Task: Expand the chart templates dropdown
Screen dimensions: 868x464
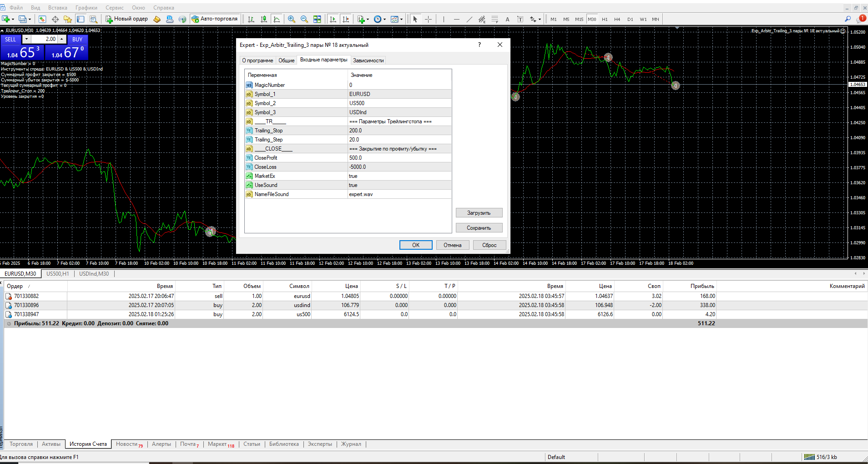Action: tap(401, 20)
